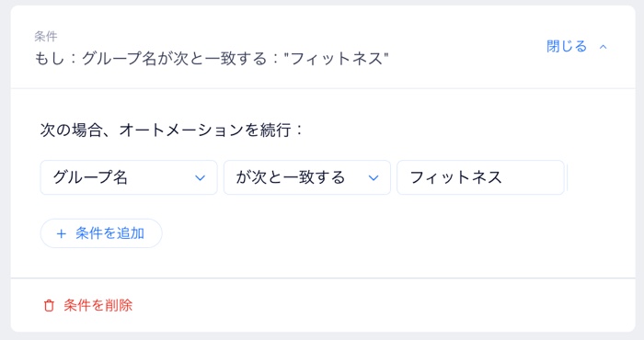Screen dimensions: 644x340
Task: Open the グループ名 field selector
Action: tap(129, 177)
